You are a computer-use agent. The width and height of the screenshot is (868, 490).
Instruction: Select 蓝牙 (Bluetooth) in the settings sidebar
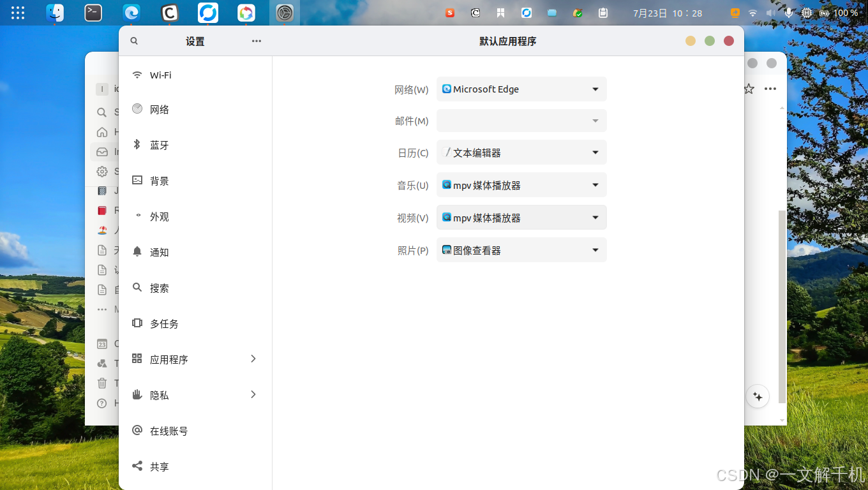coord(159,145)
